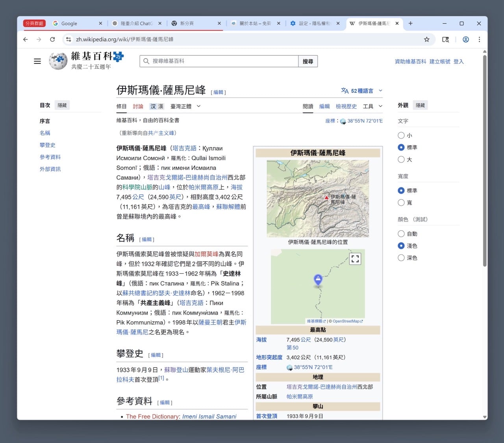The width and height of the screenshot is (504, 443).
Task: Select the 大 text size option
Action: (400, 160)
